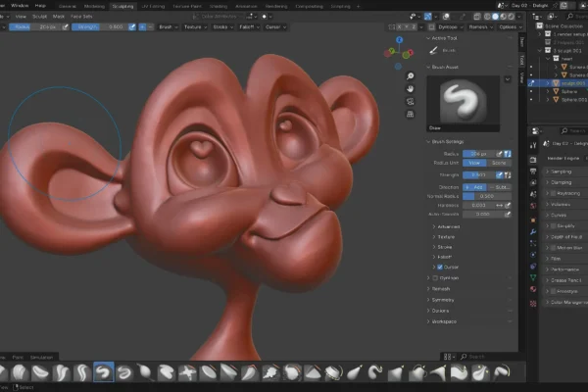Switch to the Modeling workspace tab
Image resolution: width=588 pixels, height=392 pixels.
tap(94, 6)
